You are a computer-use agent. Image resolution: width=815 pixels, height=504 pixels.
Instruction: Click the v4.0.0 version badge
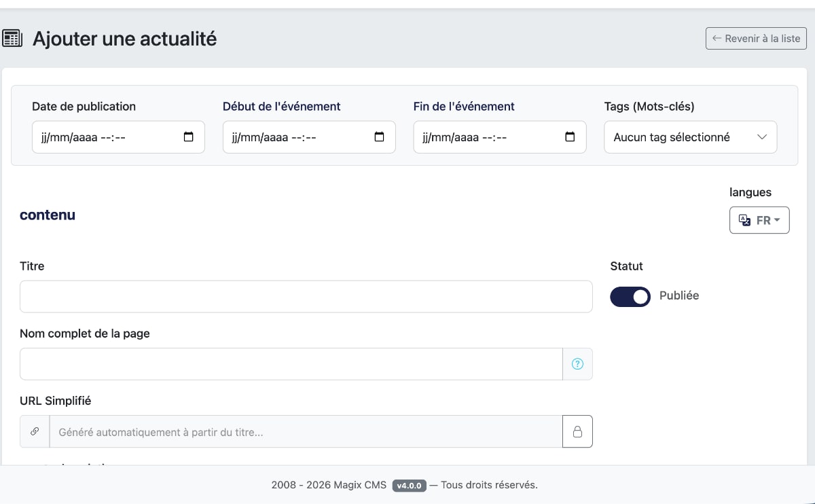[410, 485]
